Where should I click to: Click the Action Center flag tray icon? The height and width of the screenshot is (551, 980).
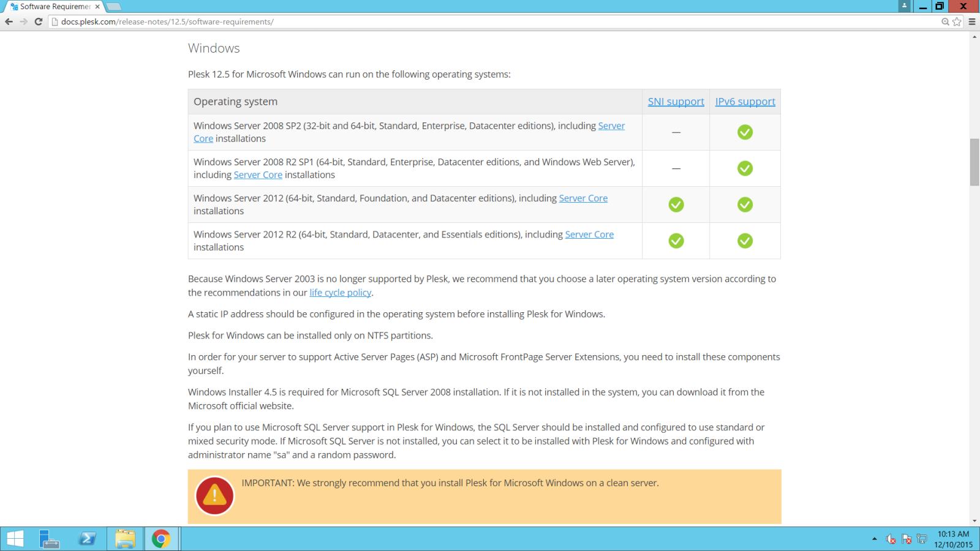(x=907, y=539)
